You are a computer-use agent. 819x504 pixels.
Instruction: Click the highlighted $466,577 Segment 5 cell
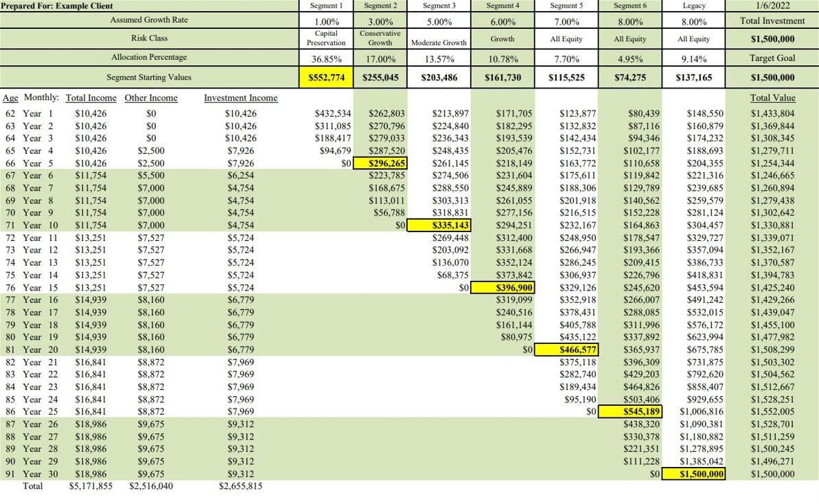click(566, 350)
